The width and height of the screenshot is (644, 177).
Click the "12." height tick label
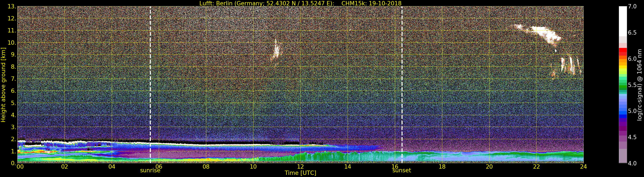coord(12,18)
